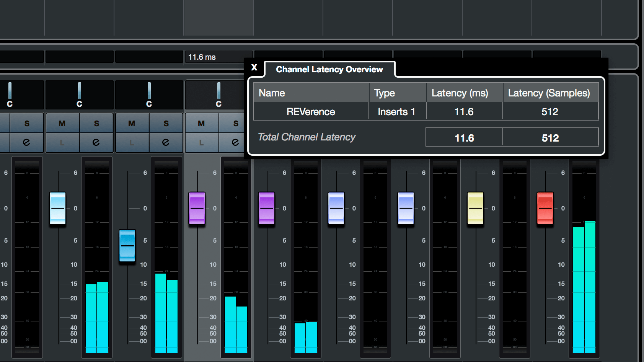Click the 11.6 ms latency display field
The width and height of the screenshot is (644, 362).
pos(218,57)
